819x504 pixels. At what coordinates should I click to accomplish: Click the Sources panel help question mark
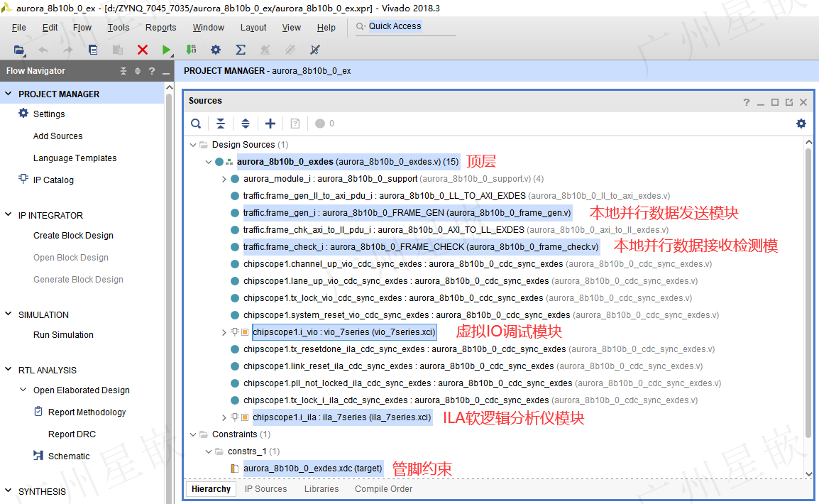pos(747,102)
